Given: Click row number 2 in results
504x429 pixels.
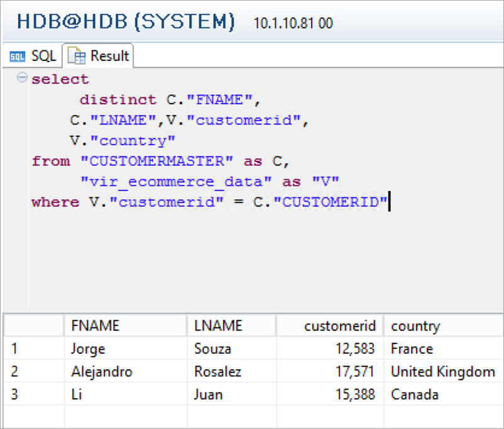Looking at the screenshot, I should point(34,371).
